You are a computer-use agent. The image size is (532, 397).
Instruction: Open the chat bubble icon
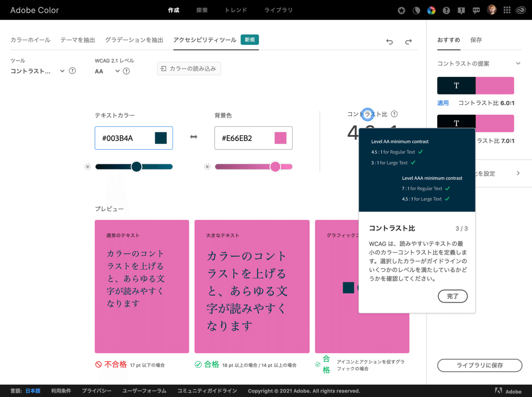coord(477,10)
